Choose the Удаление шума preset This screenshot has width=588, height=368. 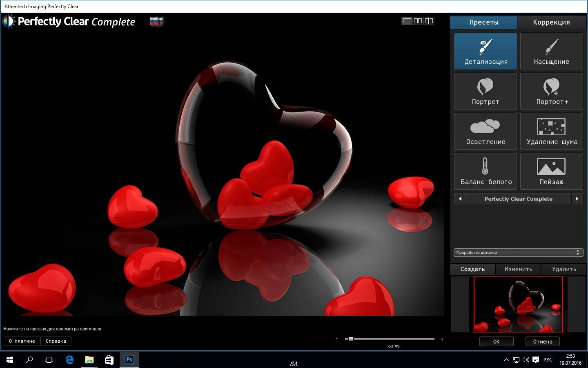[551, 131]
